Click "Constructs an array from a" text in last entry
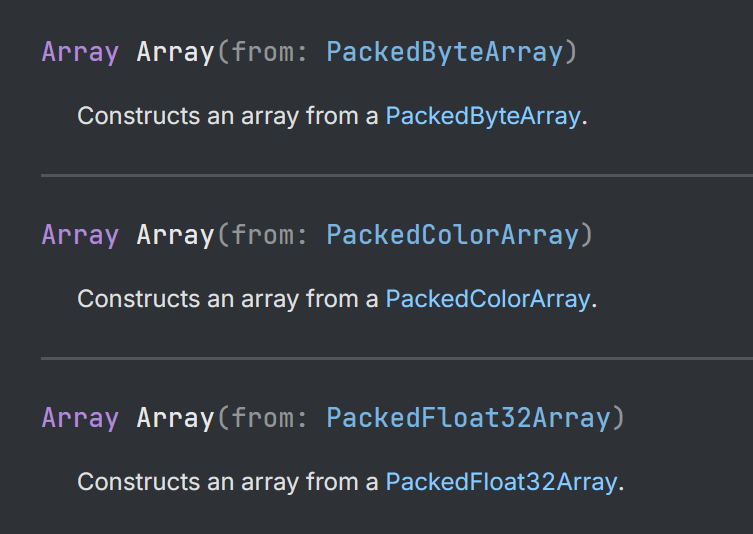This screenshot has width=753, height=534. pos(227,482)
